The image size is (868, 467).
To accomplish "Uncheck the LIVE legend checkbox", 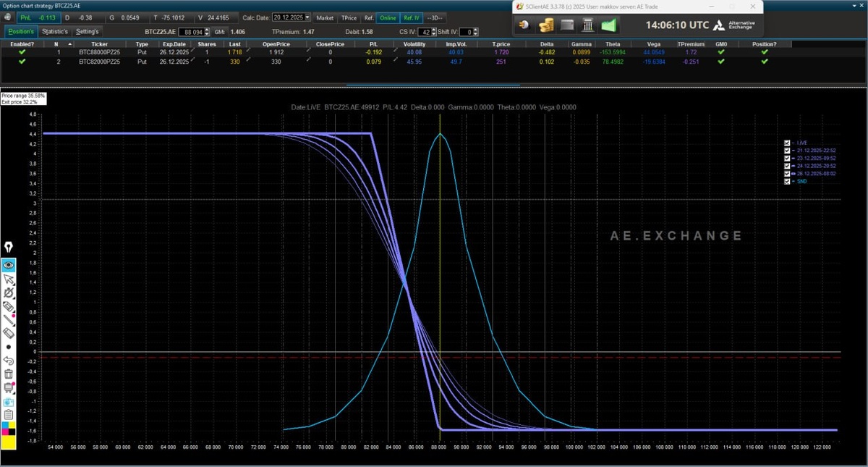I will pyautogui.click(x=787, y=143).
